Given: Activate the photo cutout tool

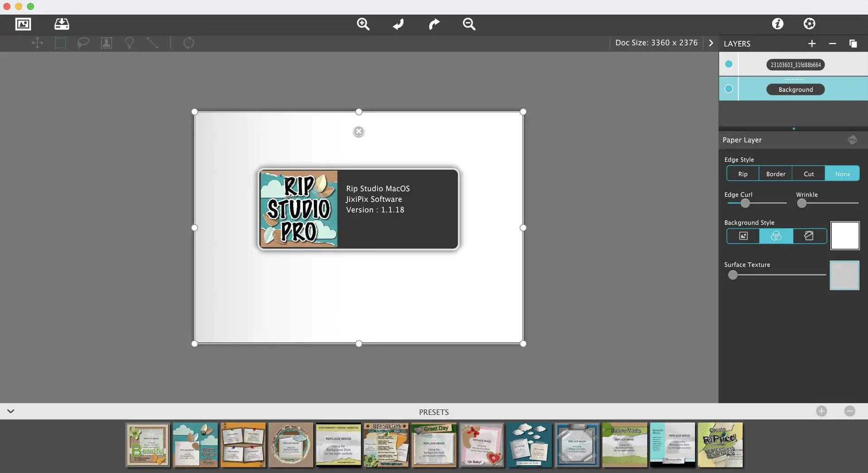Looking at the screenshot, I should coord(106,43).
